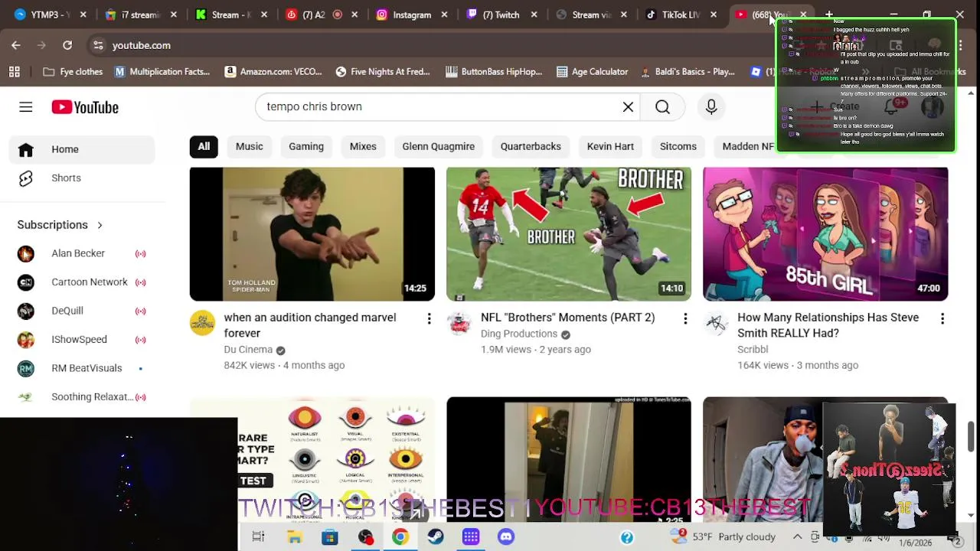Select the Mixes filter chip

tap(363, 146)
